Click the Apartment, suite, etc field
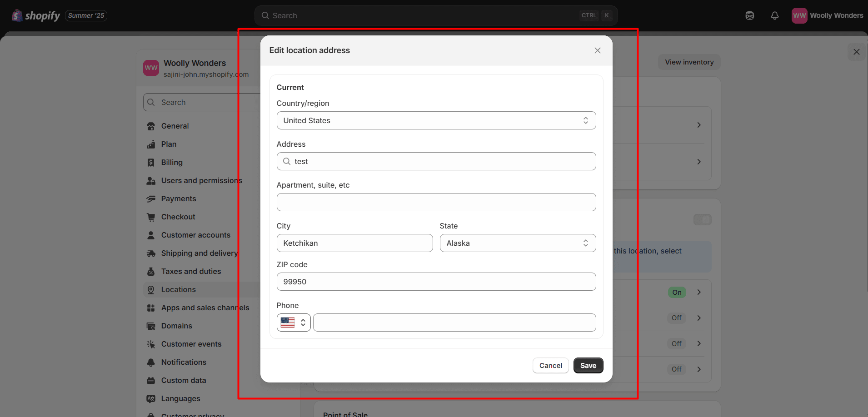 click(x=436, y=202)
